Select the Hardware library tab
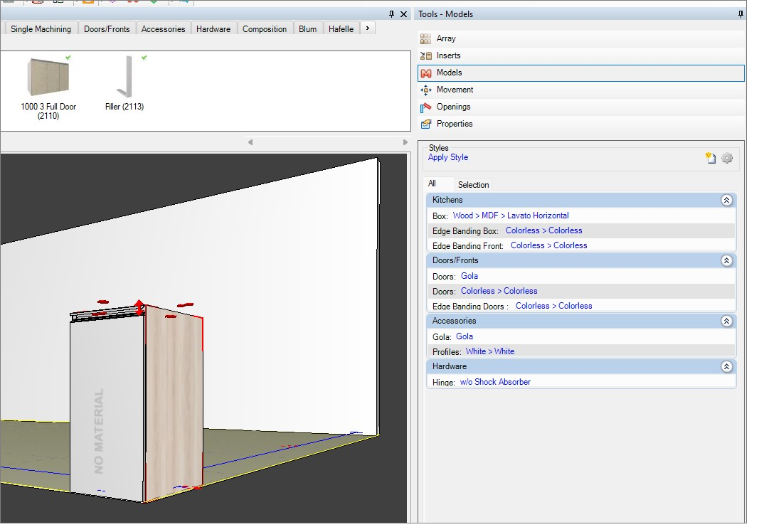Viewport: 759px width, 532px height. (x=213, y=29)
